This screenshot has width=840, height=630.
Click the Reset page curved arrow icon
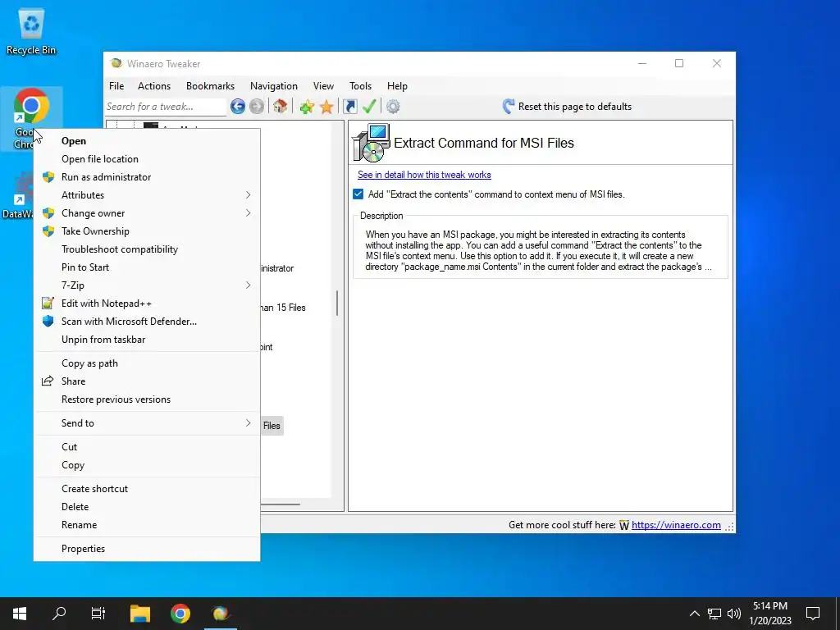click(509, 106)
